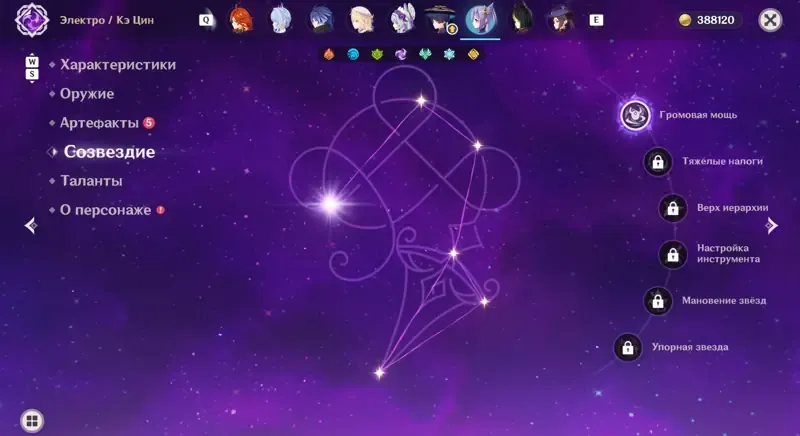This screenshot has width=800, height=436.
Task: Select the dark-green-haired character portrait
Action: coord(521,20)
